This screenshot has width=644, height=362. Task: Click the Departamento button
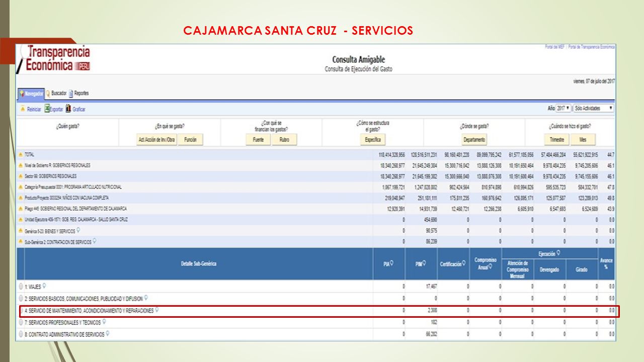pyautogui.click(x=474, y=139)
